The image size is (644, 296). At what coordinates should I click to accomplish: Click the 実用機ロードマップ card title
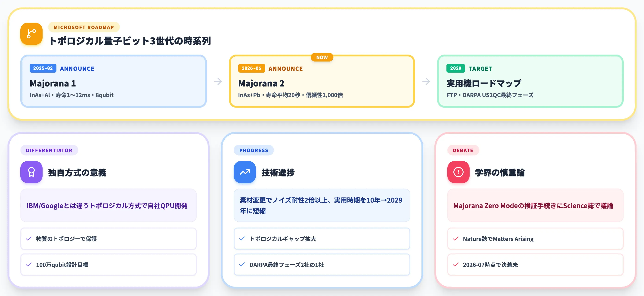point(484,83)
